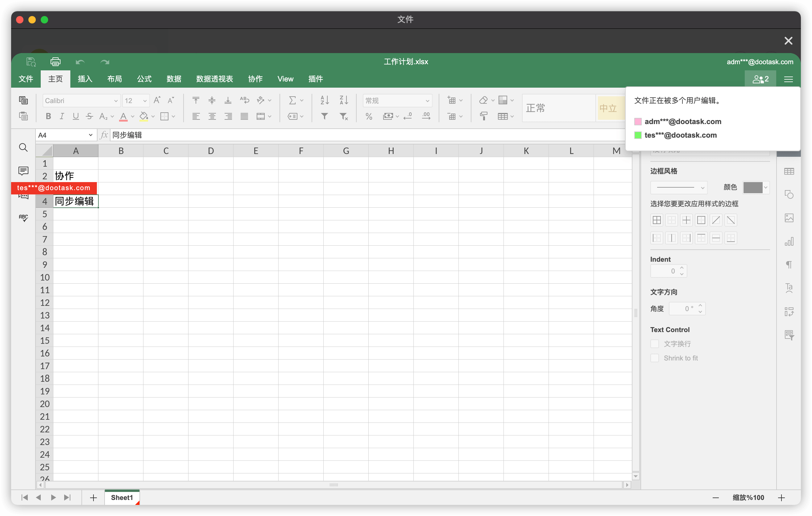Image resolution: width=812 pixels, height=516 pixels.
Task: Toggle Bold formatting
Action: click(x=48, y=116)
